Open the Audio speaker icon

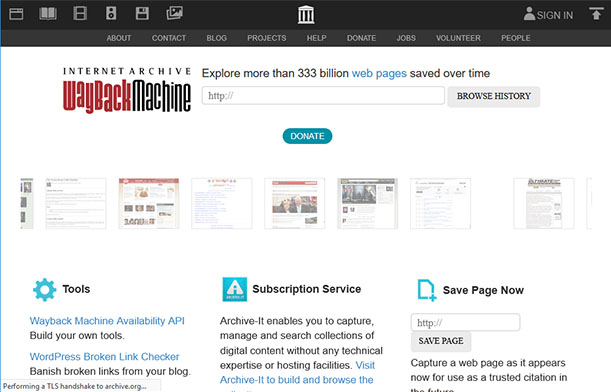tap(111, 13)
